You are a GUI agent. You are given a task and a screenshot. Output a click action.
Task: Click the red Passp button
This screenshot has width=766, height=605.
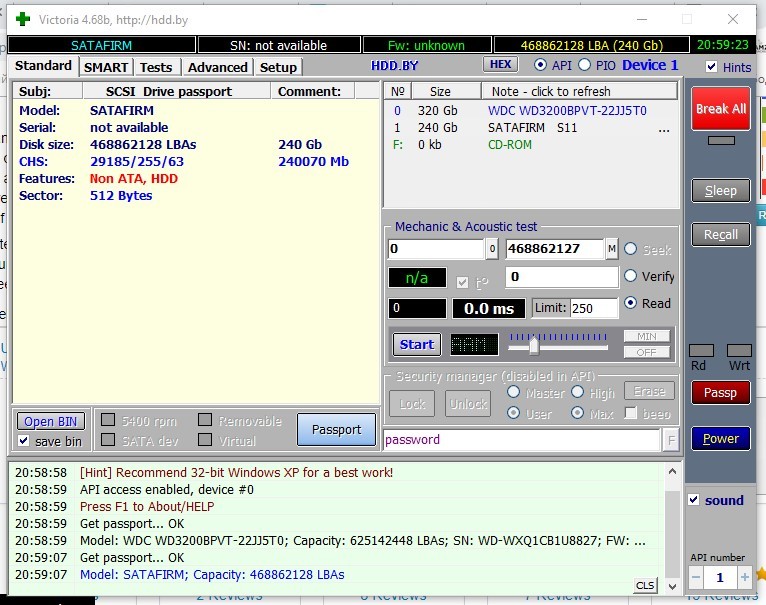point(721,392)
